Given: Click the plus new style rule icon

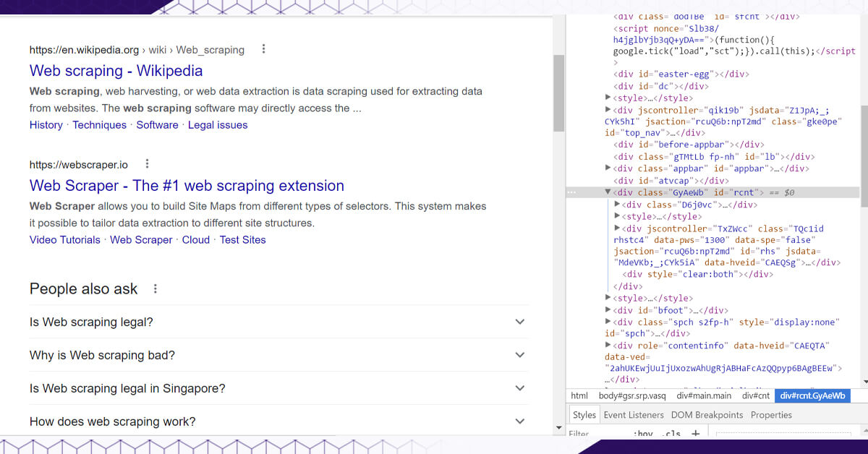Looking at the screenshot, I should (x=695, y=434).
